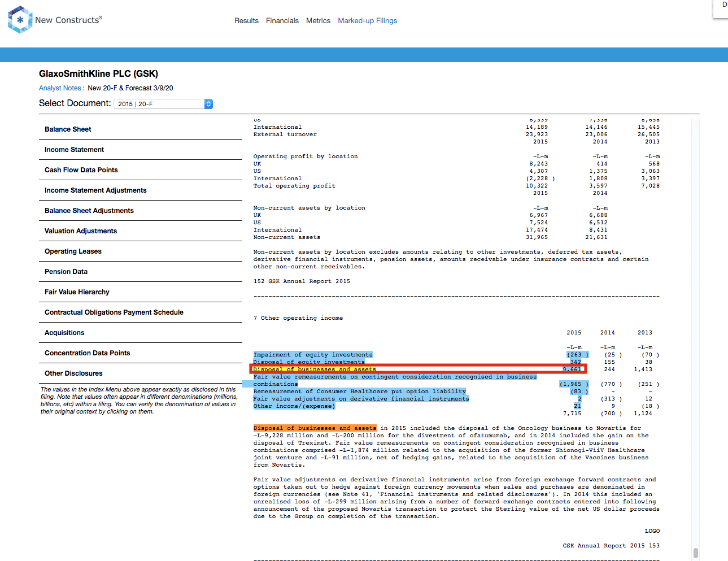Click the orange 'Disposal of businesses and assets' paragraph text
The image size is (728, 561).
coord(315,428)
